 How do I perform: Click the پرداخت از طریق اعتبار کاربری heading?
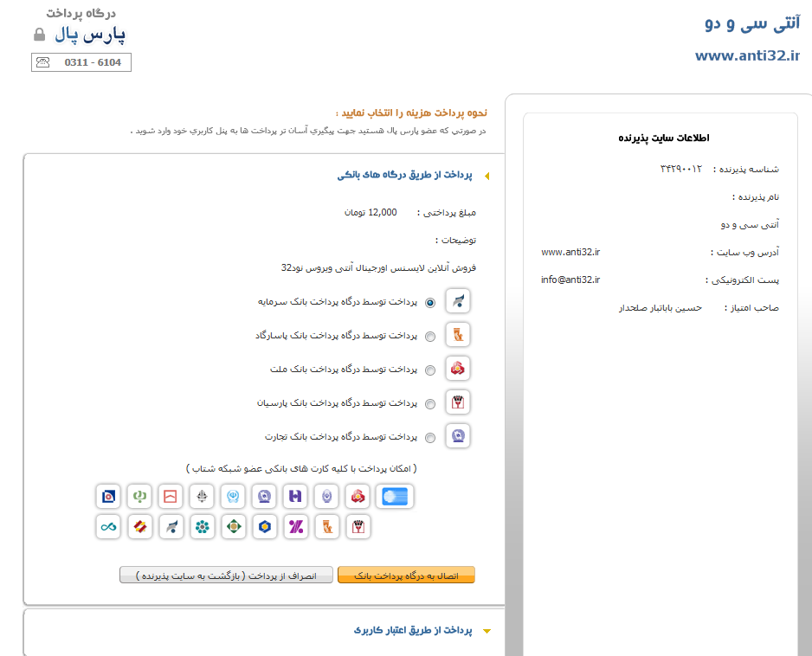tap(413, 630)
